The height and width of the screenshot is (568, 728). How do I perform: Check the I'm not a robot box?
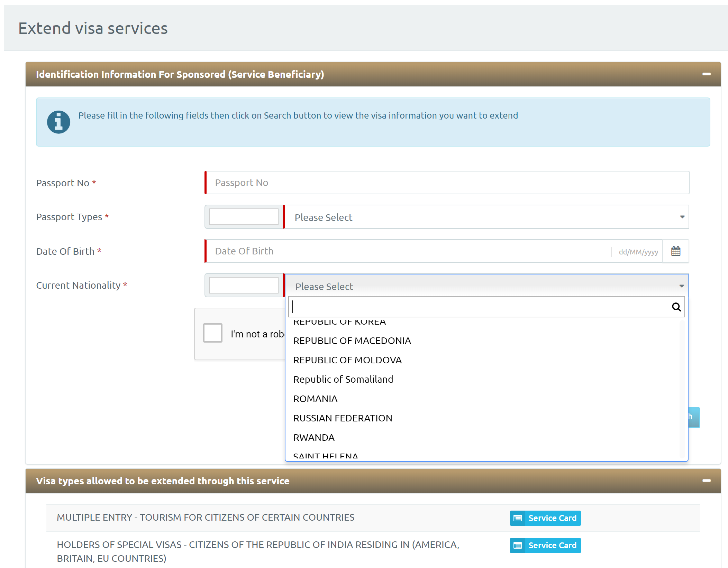coord(212,333)
